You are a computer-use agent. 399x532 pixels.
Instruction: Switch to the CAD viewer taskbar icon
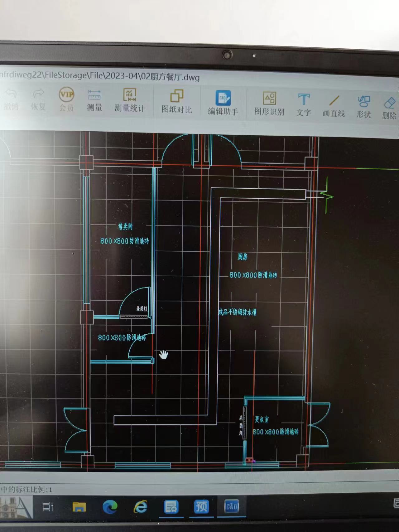pyautogui.click(x=231, y=507)
